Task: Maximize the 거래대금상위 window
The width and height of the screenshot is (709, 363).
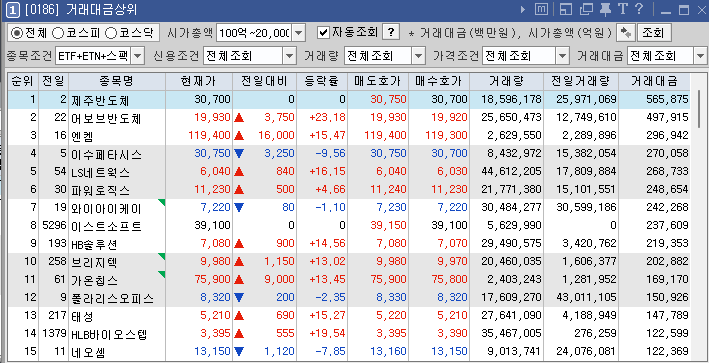Action: pyautogui.click(x=684, y=10)
